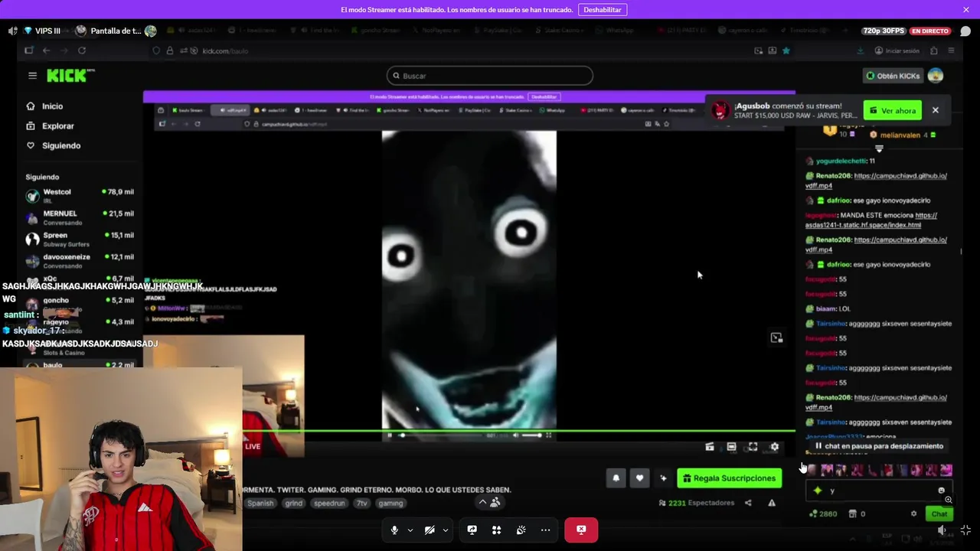Screen dimensions: 980x551
Task: Select the grind stream tag
Action: (x=294, y=504)
